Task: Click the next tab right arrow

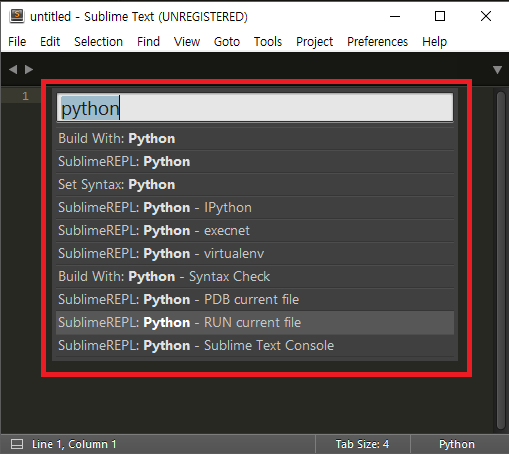Action: pos(29,69)
